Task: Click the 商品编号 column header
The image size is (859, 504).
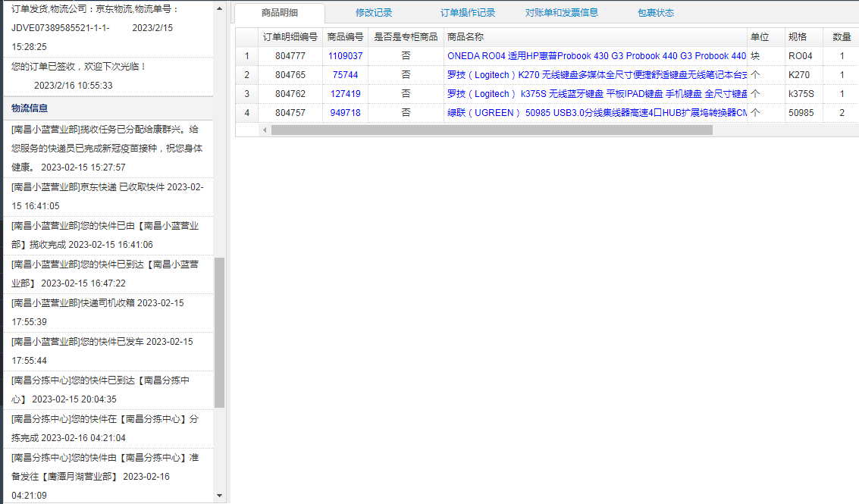Action: [x=345, y=36]
